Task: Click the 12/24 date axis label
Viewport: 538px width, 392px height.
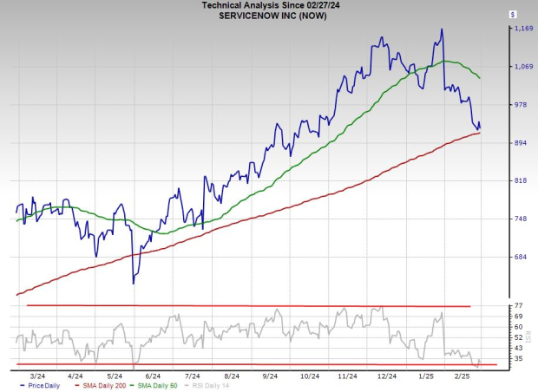Action: coord(387,376)
